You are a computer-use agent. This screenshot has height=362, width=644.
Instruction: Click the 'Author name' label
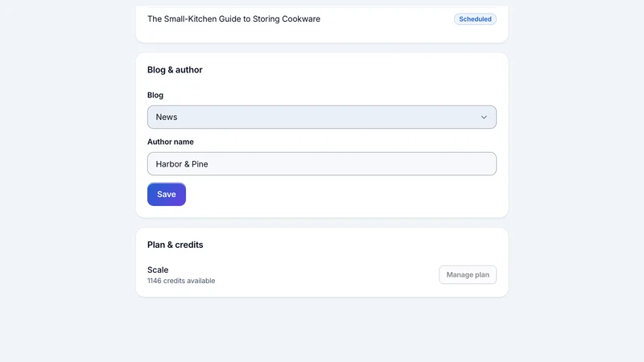click(x=171, y=142)
